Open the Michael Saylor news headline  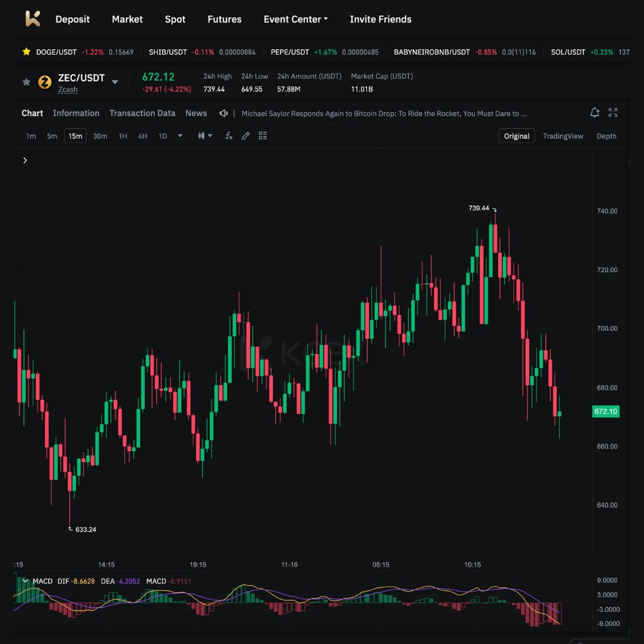coord(384,113)
